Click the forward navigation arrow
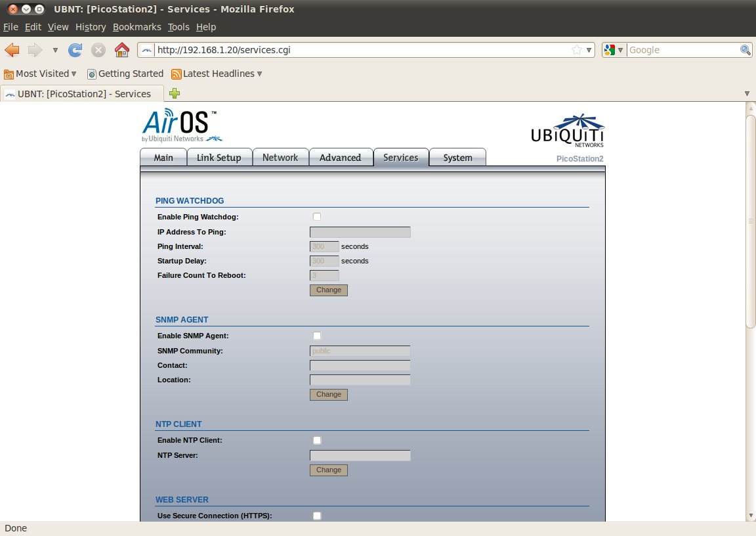This screenshot has width=756, height=536. (35, 50)
